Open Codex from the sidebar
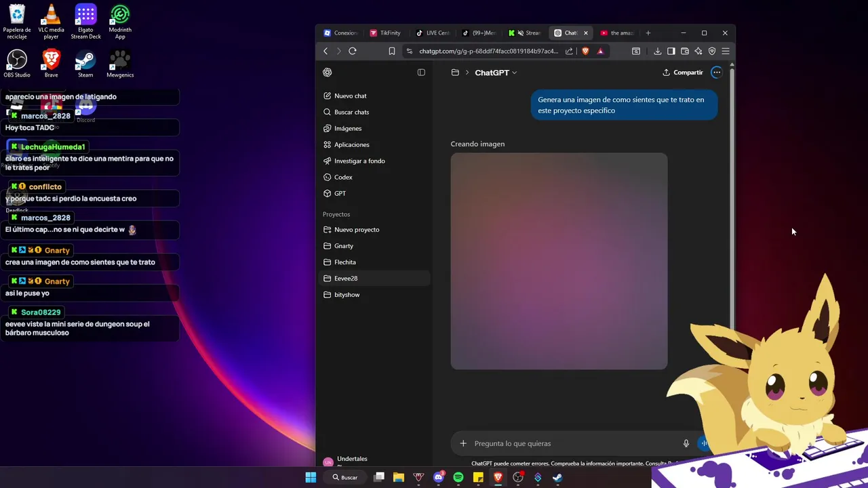The width and height of the screenshot is (868, 488). [x=374, y=177]
